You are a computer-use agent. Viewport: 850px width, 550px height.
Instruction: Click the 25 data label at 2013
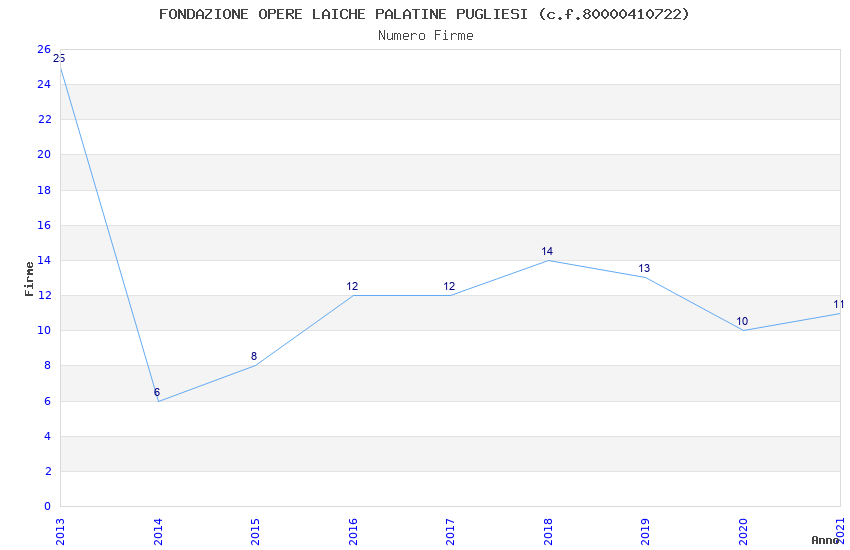pyautogui.click(x=59, y=59)
